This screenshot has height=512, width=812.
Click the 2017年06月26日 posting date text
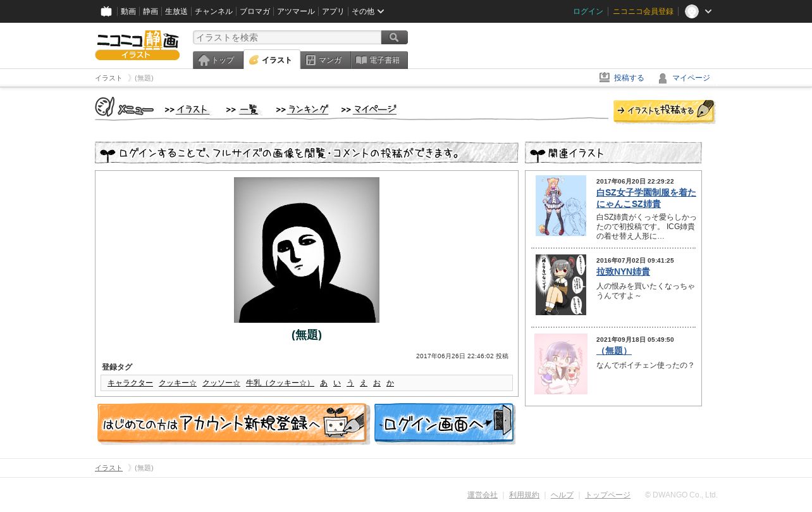click(x=462, y=356)
